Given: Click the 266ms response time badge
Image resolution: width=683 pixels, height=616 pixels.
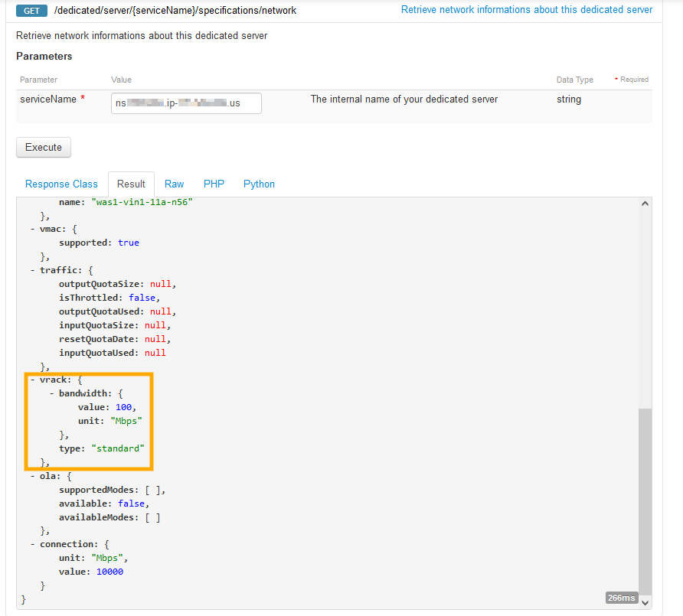Looking at the screenshot, I should point(622,598).
